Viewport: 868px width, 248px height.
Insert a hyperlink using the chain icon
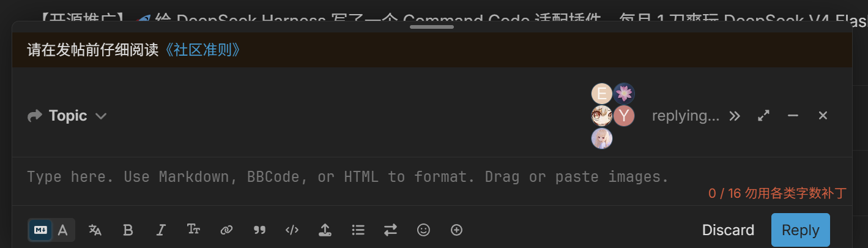(226, 230)
